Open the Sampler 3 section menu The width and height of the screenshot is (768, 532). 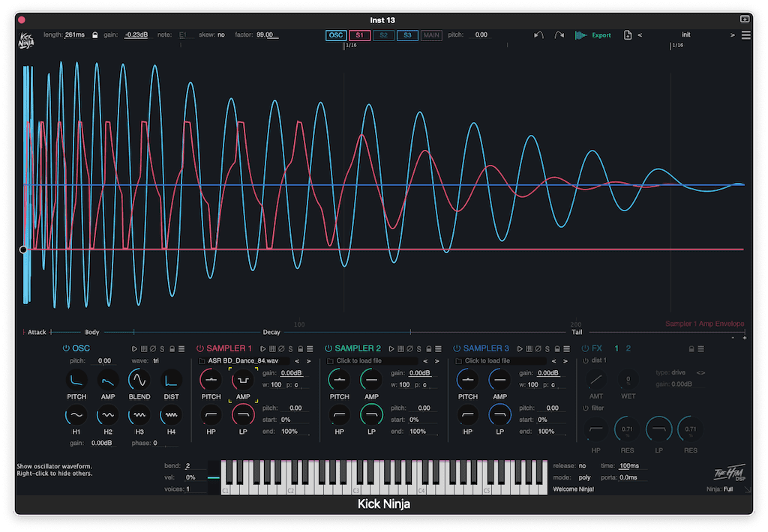click(566, 349)
